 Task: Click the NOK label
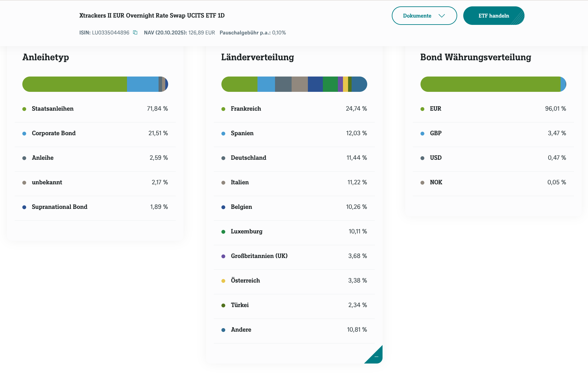click(x=436, y=182)
